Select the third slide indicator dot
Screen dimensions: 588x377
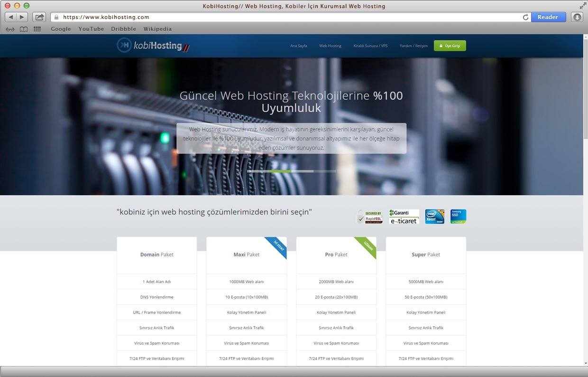[302, 171]
